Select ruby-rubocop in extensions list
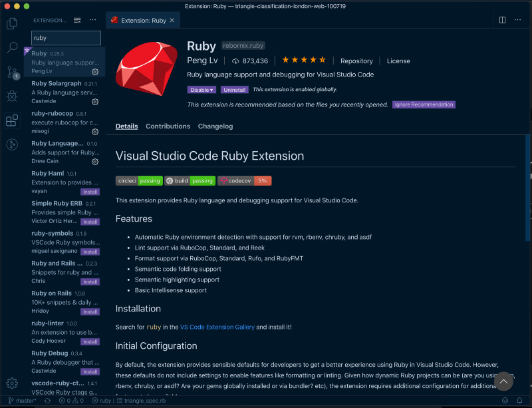Image resolution: width=532 pixels, height=408 pixels. 65,122
